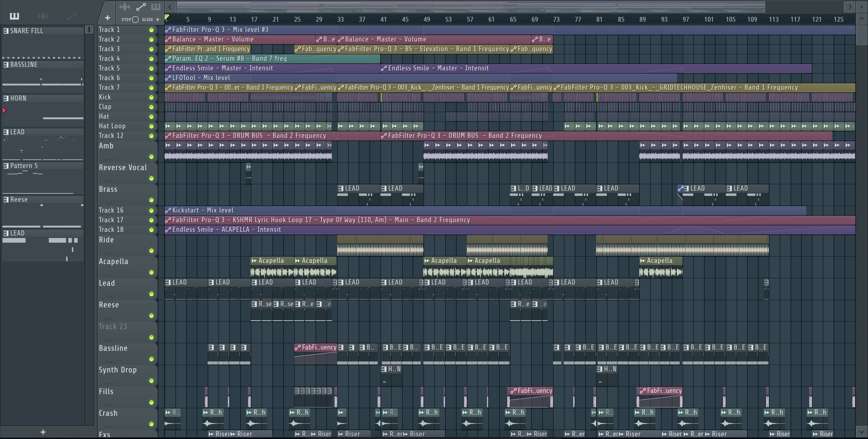868x439 pixels.
Task: Show pattern clips in the picker panel
Action: tap(14, 16)
